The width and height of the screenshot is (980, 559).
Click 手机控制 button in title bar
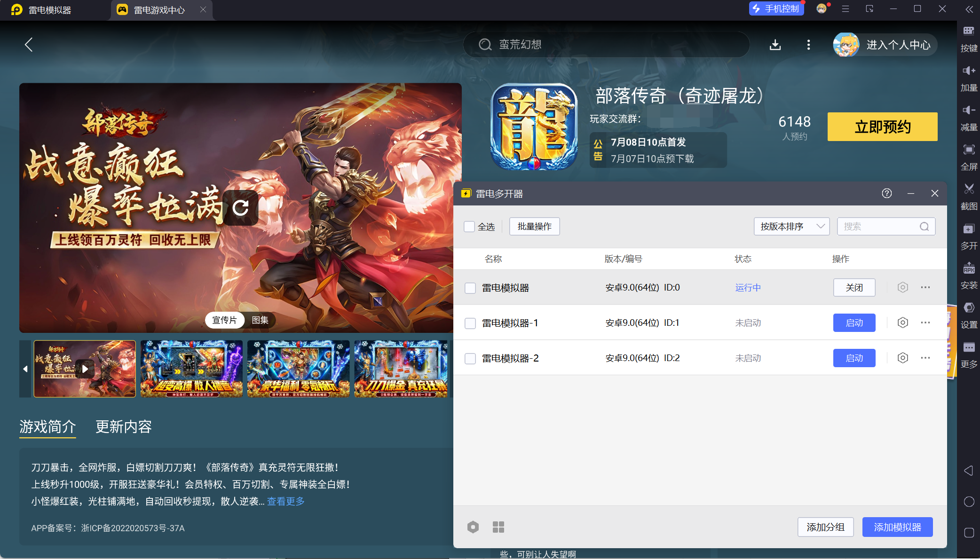[776, 8]
